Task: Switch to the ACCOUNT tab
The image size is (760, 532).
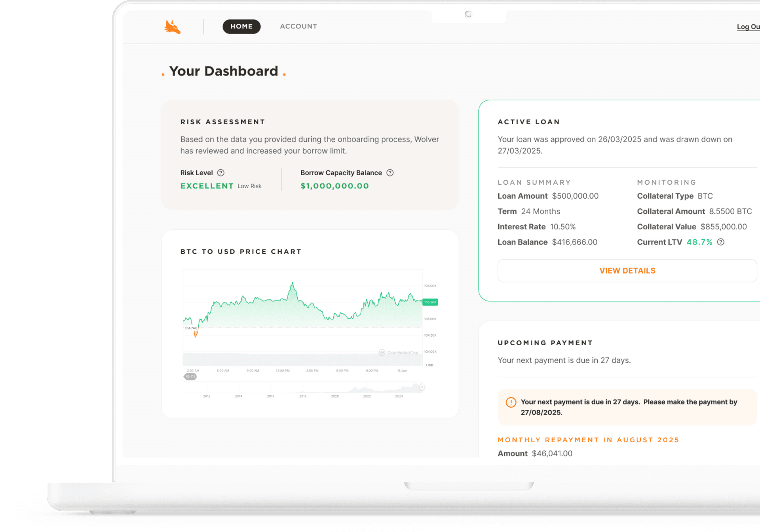Action: (298, 27)
